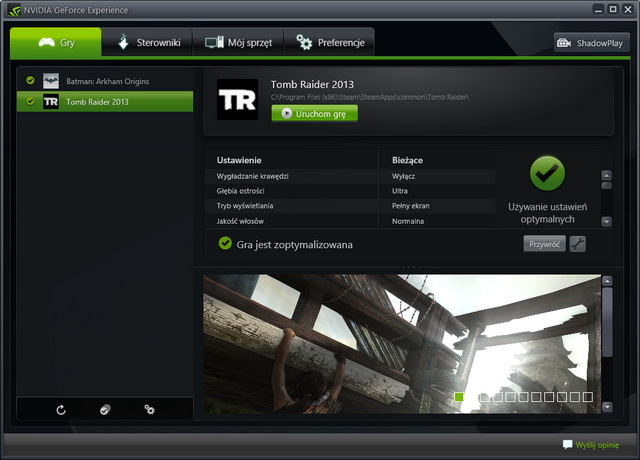The height and width of the screenshot is (460, 640).
Task: Maximize the GeForce Experience window
Action: (x=613, y=9)
